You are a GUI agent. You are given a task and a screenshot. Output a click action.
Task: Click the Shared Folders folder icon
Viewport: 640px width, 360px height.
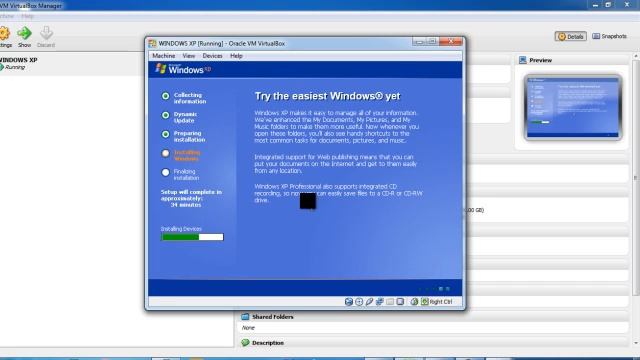pos(245,317)
